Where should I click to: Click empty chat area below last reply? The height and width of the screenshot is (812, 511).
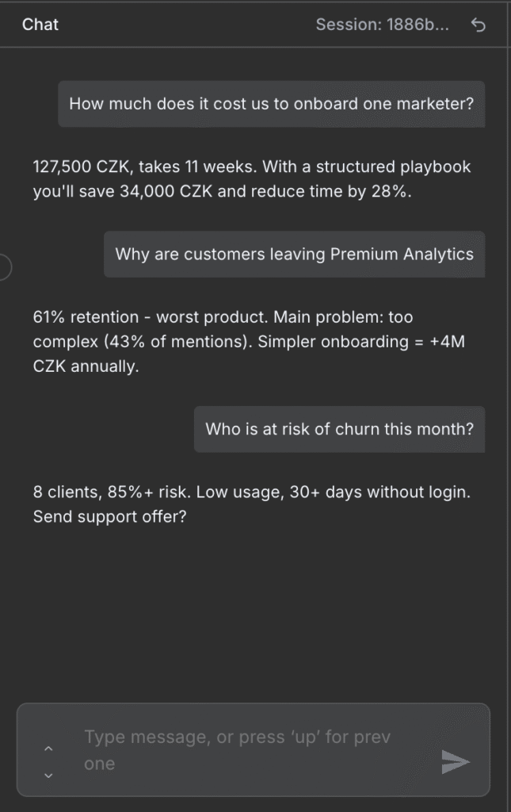(x=255, y=611)
